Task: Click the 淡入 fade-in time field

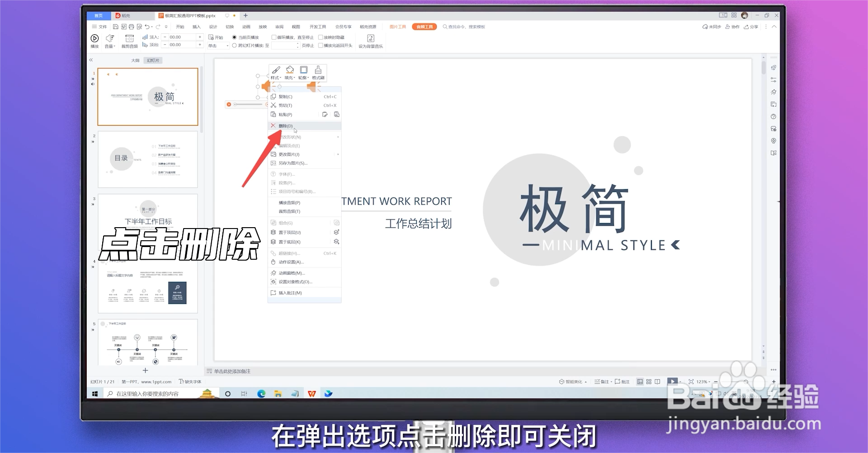Action: point(182,37)
